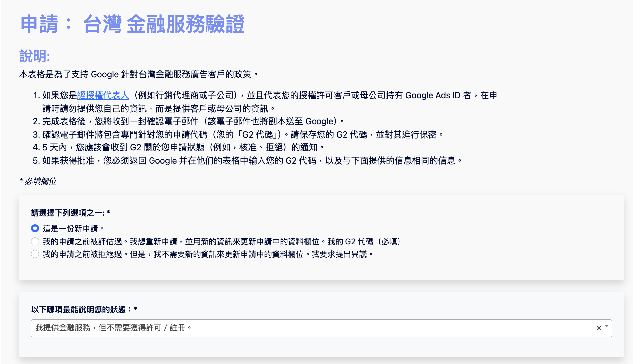Clear the status dropdown selection with X
Viewport: 633px width, 364px height.
pos(599,328)
